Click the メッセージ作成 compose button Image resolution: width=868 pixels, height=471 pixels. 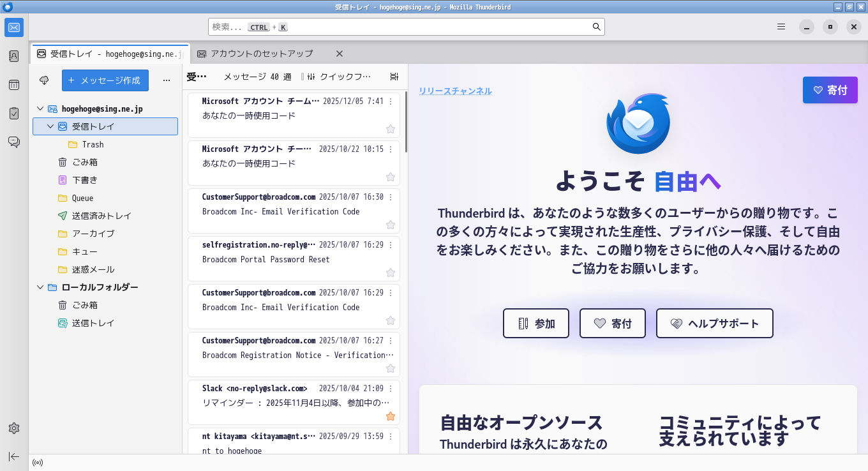tap(105, 80)
